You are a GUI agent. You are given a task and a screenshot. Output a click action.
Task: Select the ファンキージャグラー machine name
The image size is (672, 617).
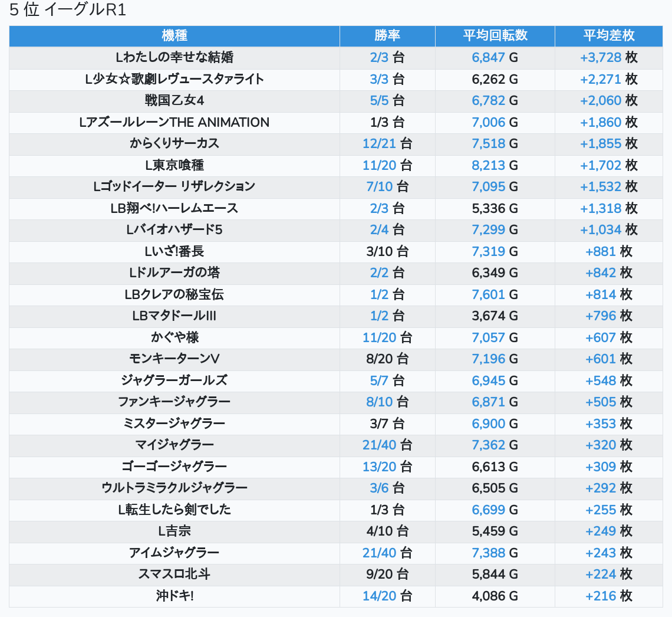point(174,402)
